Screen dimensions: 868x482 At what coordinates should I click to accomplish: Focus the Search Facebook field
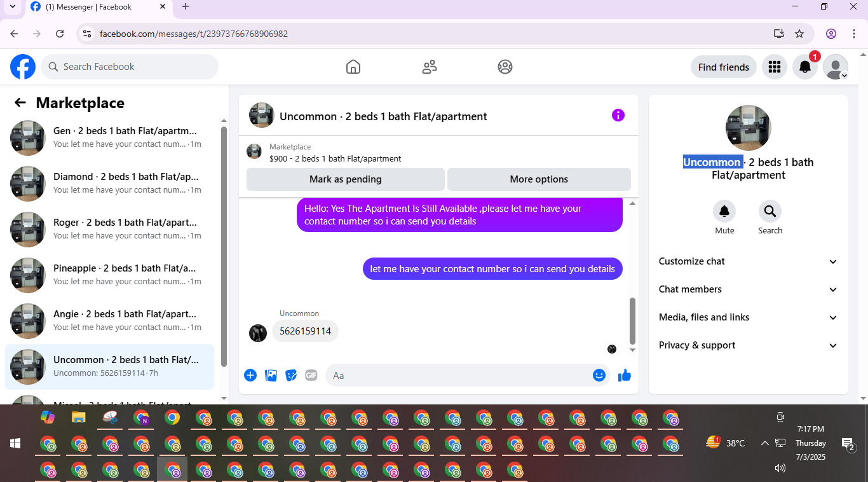(x=130, y=67)
